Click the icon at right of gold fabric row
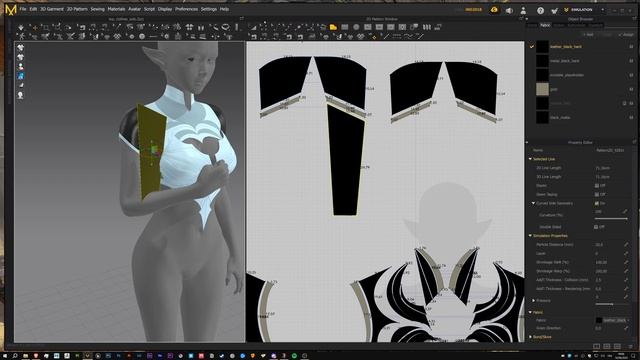The height and width of the screenshot is (360, 640). (x=631, y=89)
